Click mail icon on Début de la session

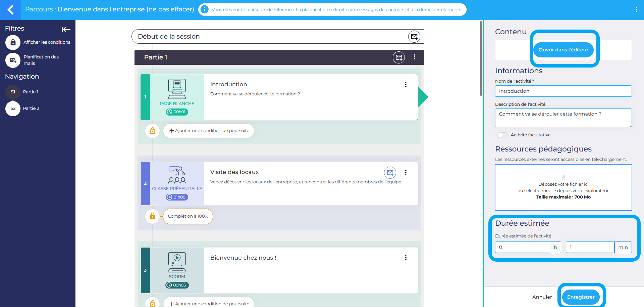point(414,37)
